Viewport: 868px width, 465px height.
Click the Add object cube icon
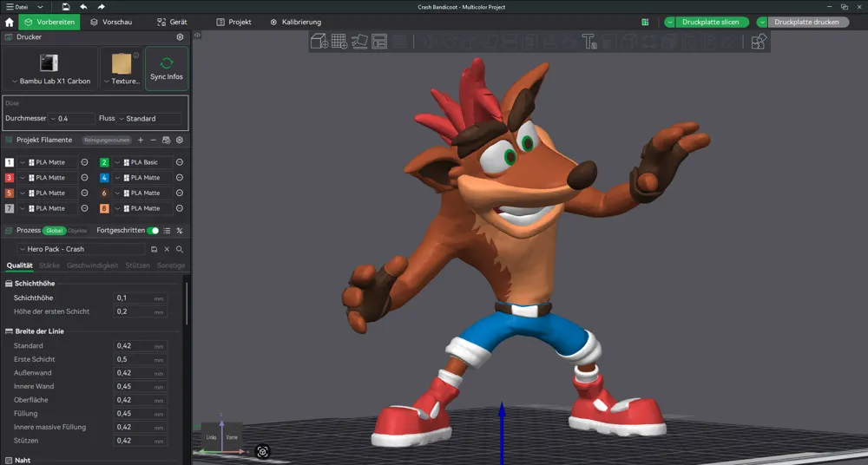coord(319,42)
